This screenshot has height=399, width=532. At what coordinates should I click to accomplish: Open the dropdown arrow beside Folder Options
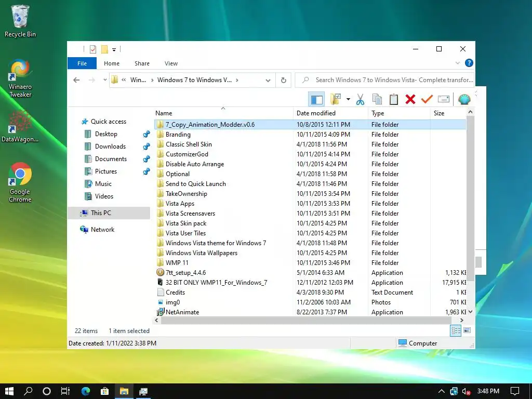coord(348,99)
